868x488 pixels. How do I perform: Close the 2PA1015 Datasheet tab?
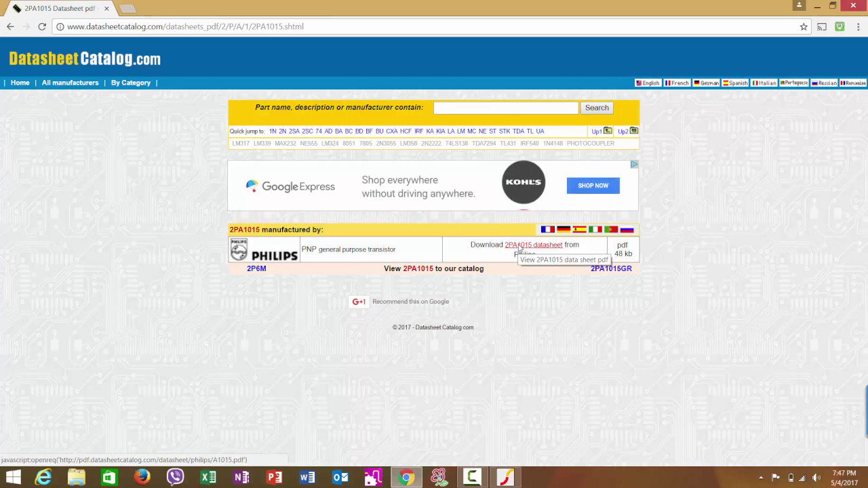106,9
